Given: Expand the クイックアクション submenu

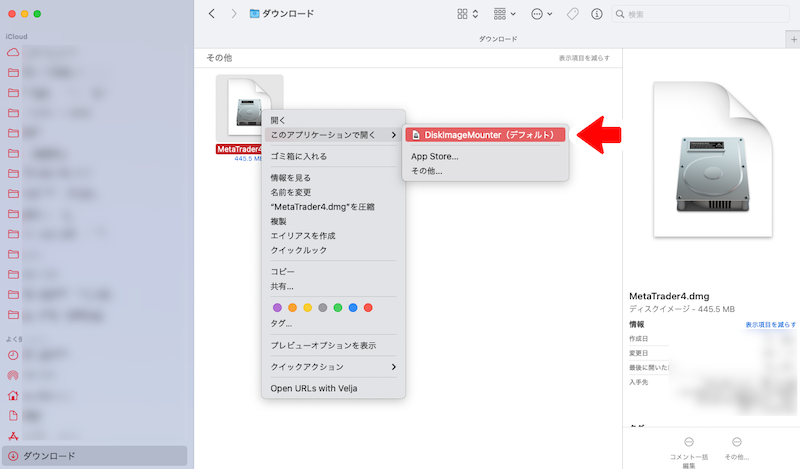Looking at the screenshot, I should [334, 367].
